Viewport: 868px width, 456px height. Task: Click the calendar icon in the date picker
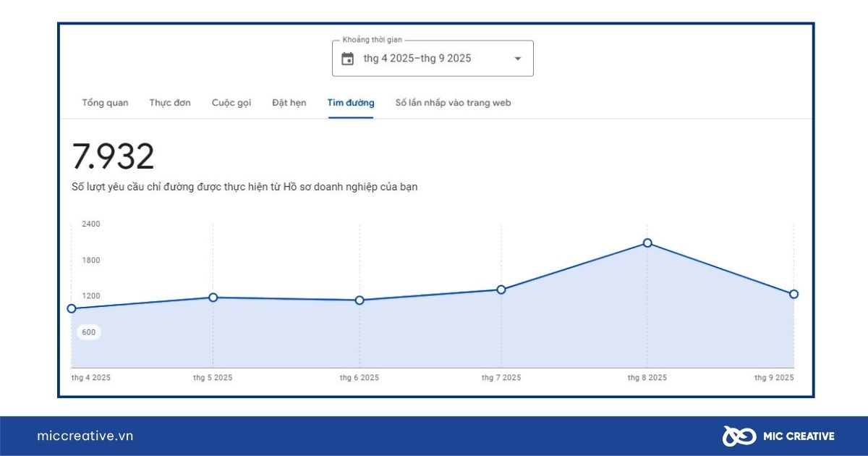click(x=347, y=58)
